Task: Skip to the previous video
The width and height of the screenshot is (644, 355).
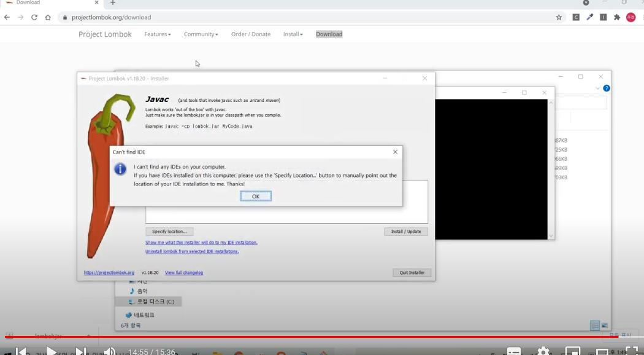Action: tap(21, 351)
